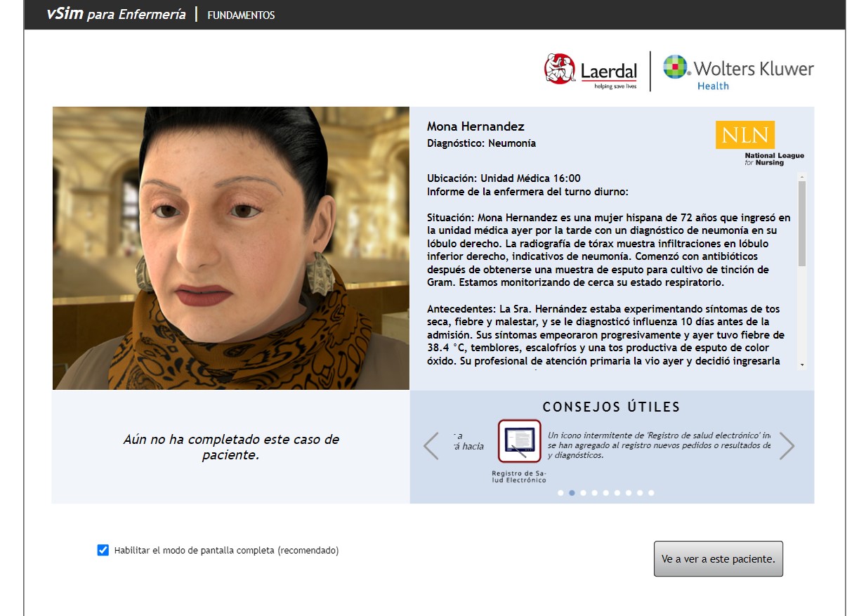Click the scrollbar up arrow in patient report

802,177
